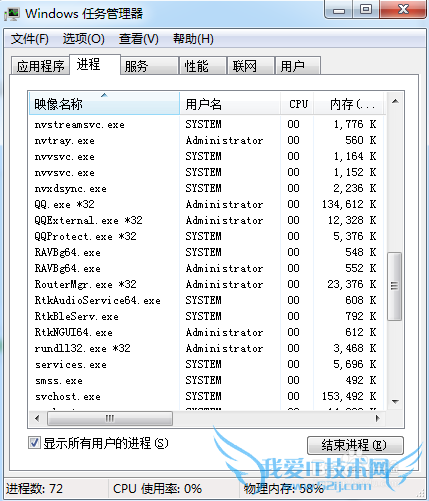Select RAVBg64.exe run by Administrator
This screenshot has height=501, width=429.
[207, 268]
